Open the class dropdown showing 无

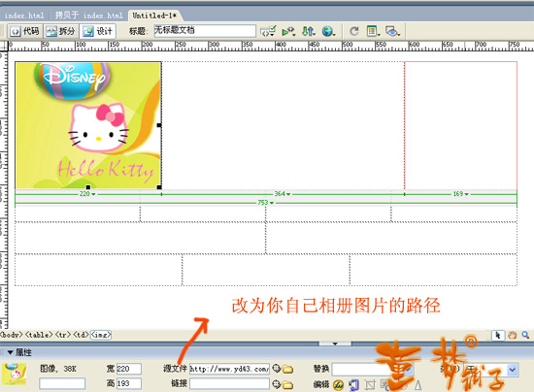coord(491,370)
